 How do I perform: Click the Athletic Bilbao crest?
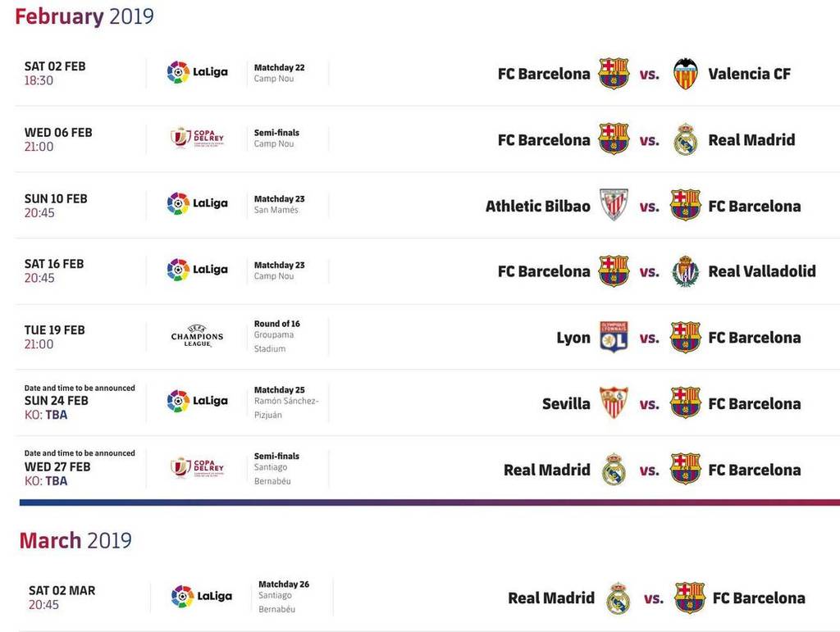click(614, 205)
